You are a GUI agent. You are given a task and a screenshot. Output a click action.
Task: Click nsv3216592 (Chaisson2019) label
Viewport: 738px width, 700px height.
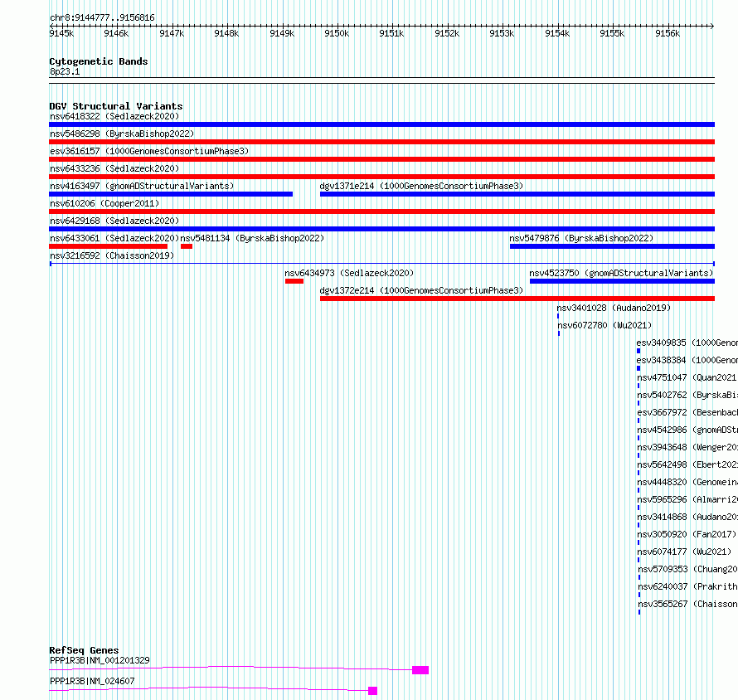pyautogui.click(x=112, y=255)
